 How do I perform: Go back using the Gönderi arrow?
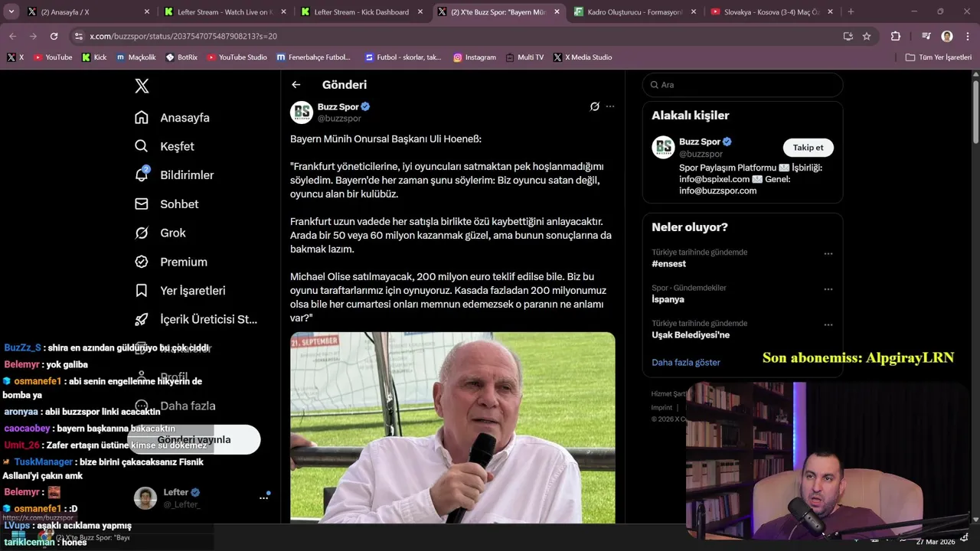coord(296,85)
